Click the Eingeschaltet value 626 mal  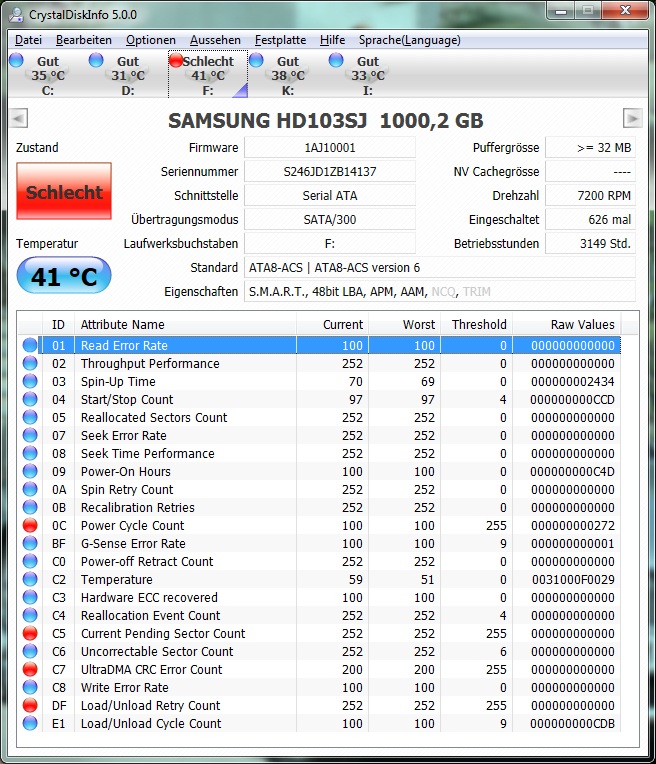pyautogui.click(x=590, y=219)
